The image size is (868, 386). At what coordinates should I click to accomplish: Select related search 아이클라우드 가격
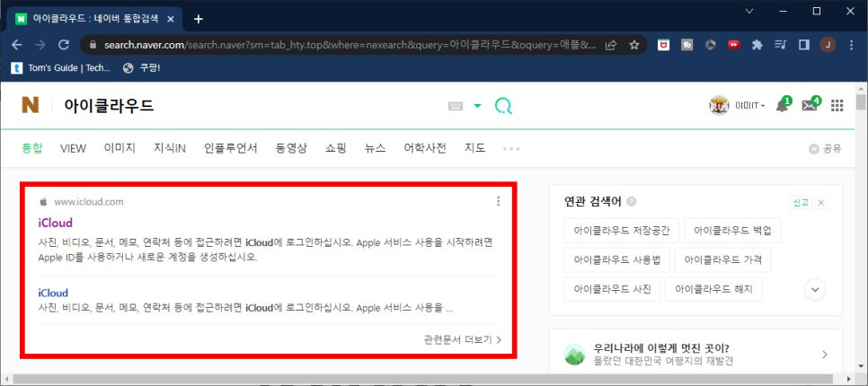click(723, 260)
